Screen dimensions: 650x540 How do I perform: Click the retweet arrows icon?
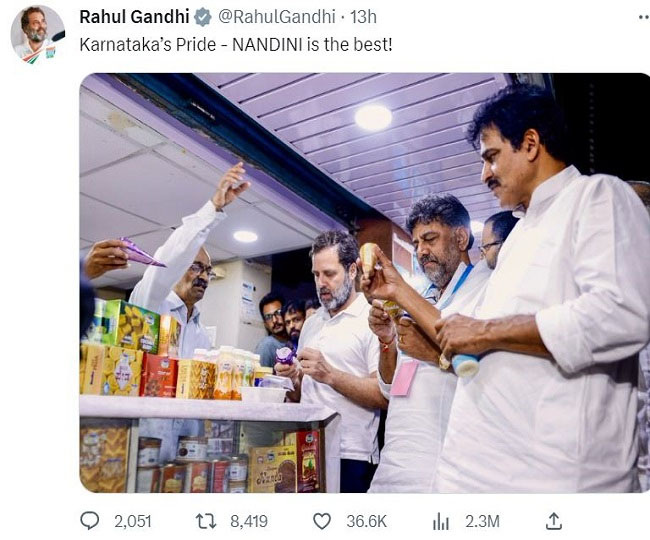click(206, 521)
